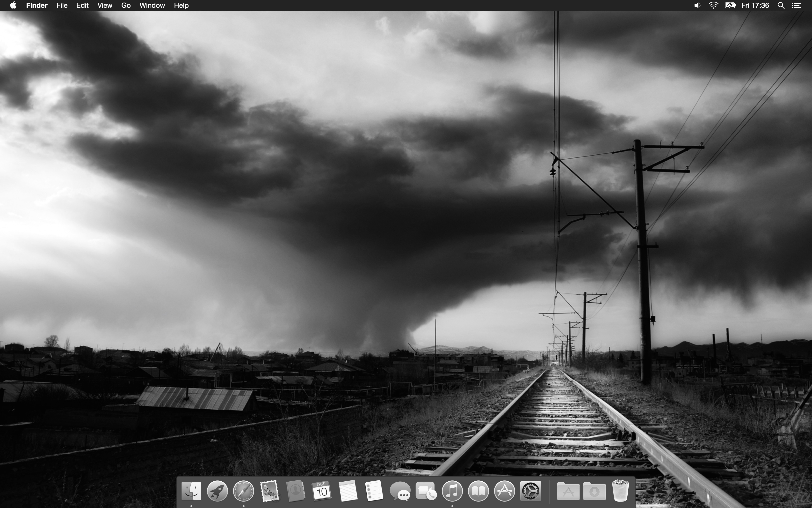Click the Wi-Fi status icon
Image resolution: width=812 pixels, height=508 pixels.
713,5
